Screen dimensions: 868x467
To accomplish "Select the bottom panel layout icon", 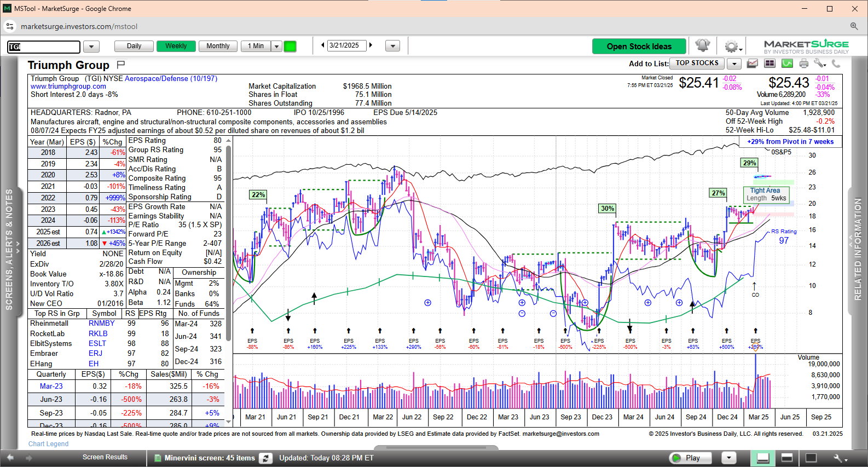I will 763,458.
